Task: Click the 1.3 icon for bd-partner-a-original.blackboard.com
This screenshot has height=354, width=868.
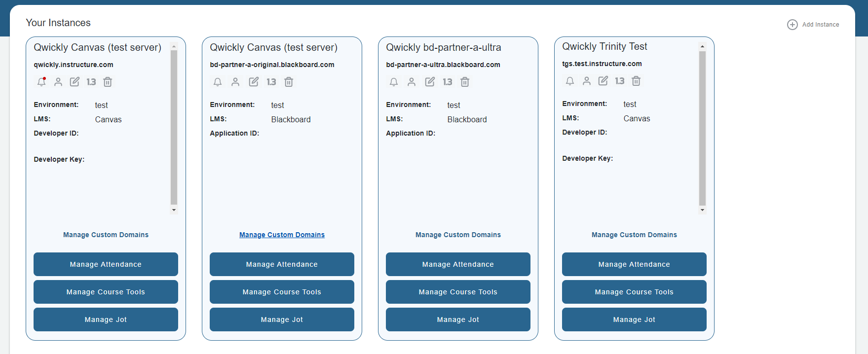Action: pyautogui.click(x=271, y=82)
